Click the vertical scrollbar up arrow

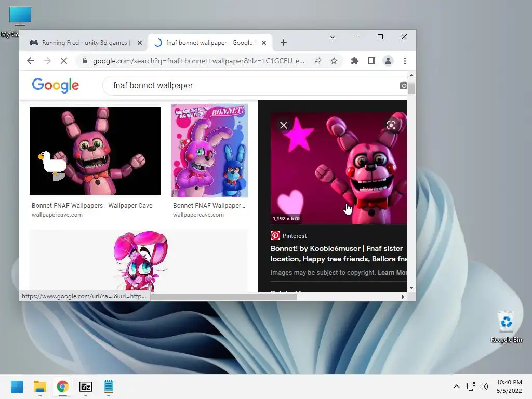[411, 75]
